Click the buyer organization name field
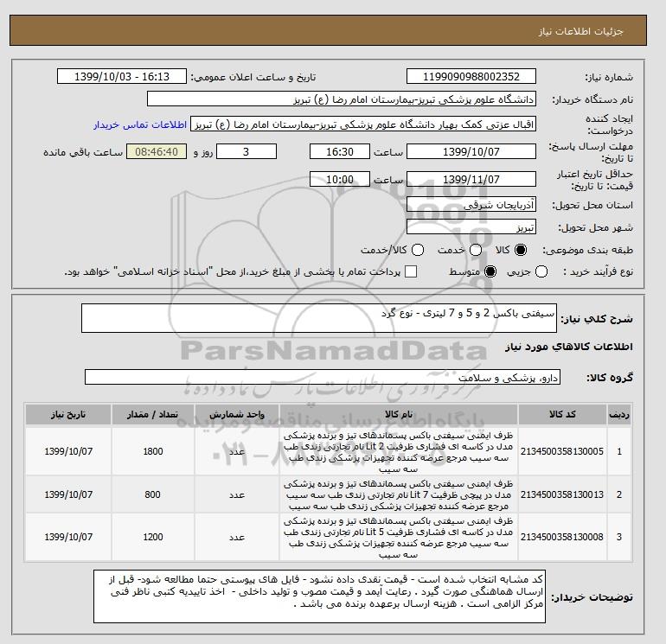The height and width of the screenshot is (644, 666). pos(342,99)
